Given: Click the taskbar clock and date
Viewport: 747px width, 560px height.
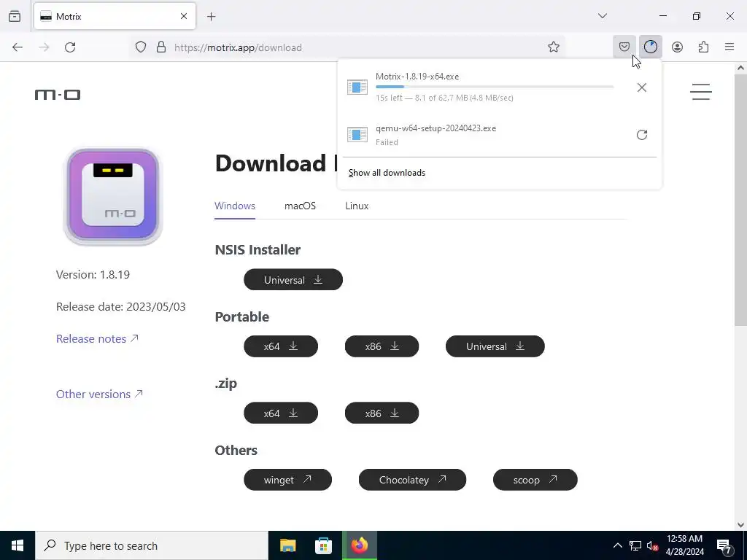Looking at the screenshot, I should 684,545.
